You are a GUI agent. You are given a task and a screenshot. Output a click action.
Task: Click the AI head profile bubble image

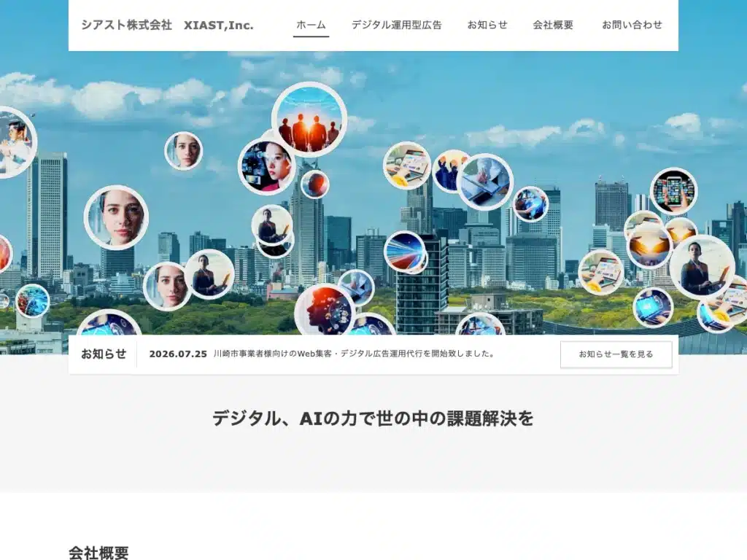coord(325,309)
